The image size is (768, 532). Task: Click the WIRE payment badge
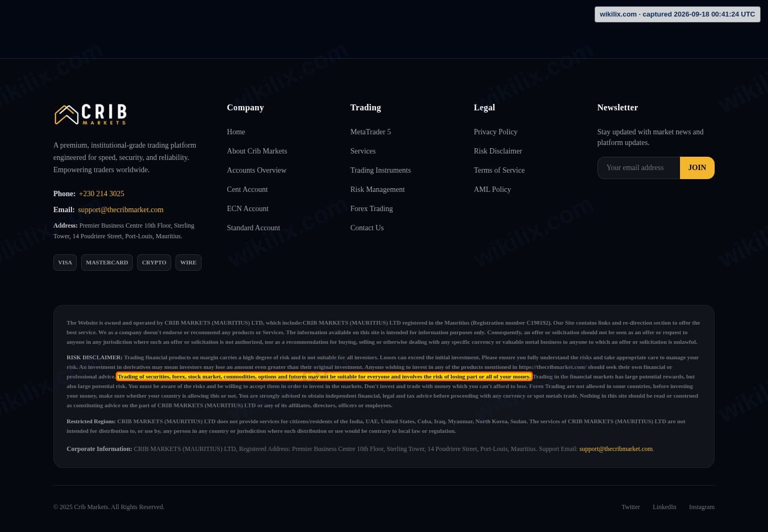coord(188,262)
